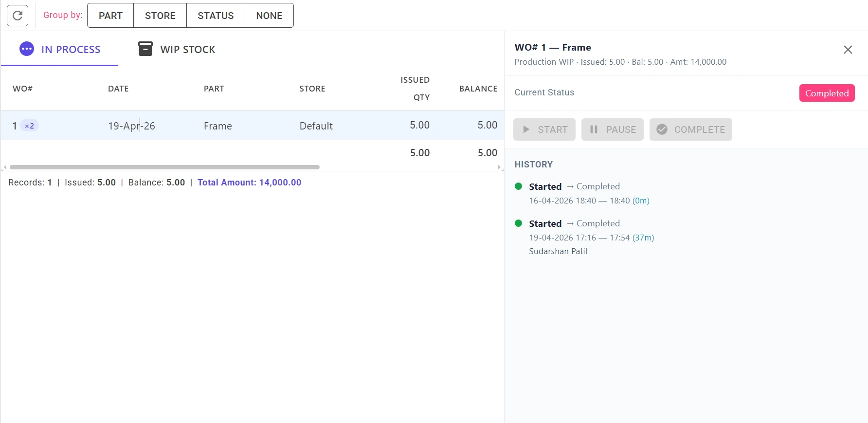The height and width of the screenshot is (423, 868).
Task: Select the 19-Apr-26 date cell
Action: [131, 126]
